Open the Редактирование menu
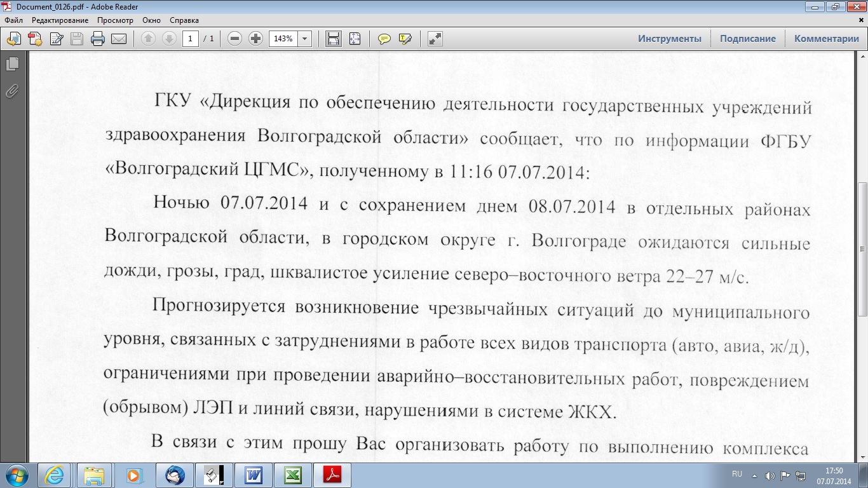The height and width of the screenshot is (488, 868). [x=60, y=20]
